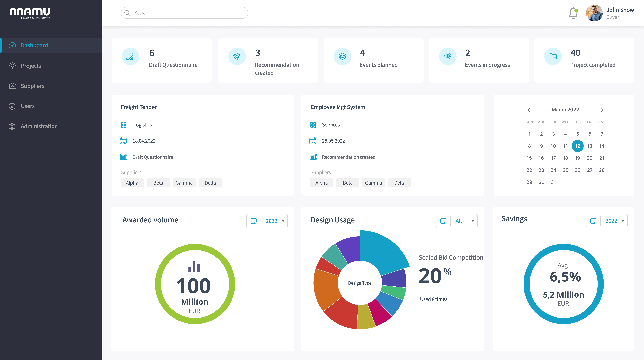The image size is (644, 360).
Task: Click calendar icon in Savings filter
Action: (593, 221)
